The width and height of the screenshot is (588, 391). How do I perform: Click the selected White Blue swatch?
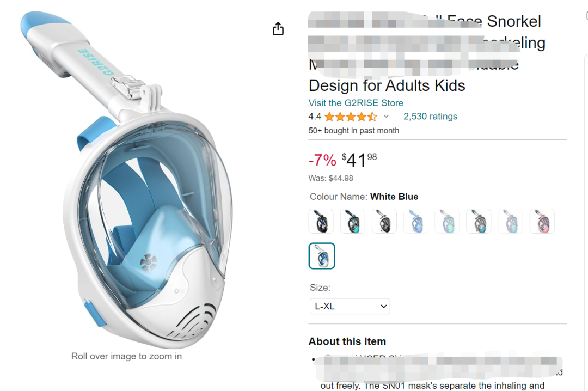click(322, 256)
